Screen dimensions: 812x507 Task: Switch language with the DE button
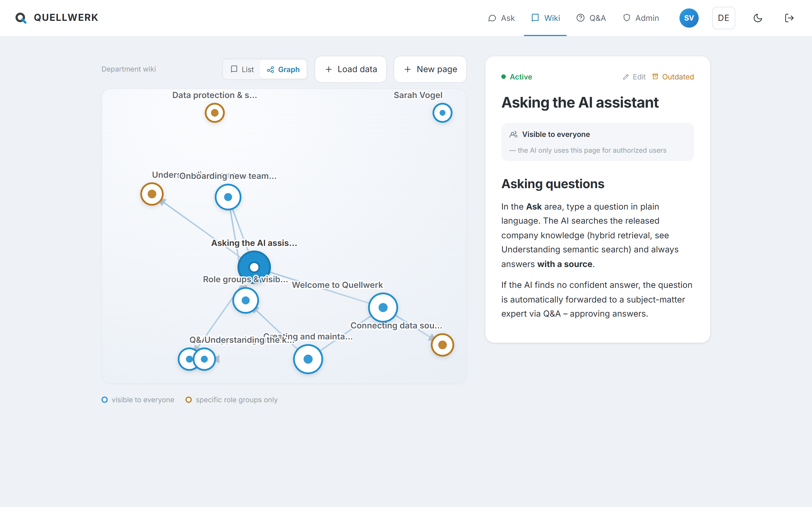[x=723, y=18]
